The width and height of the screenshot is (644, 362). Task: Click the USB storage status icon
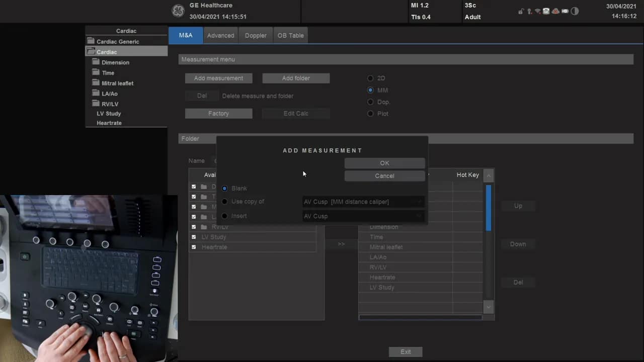529,11
